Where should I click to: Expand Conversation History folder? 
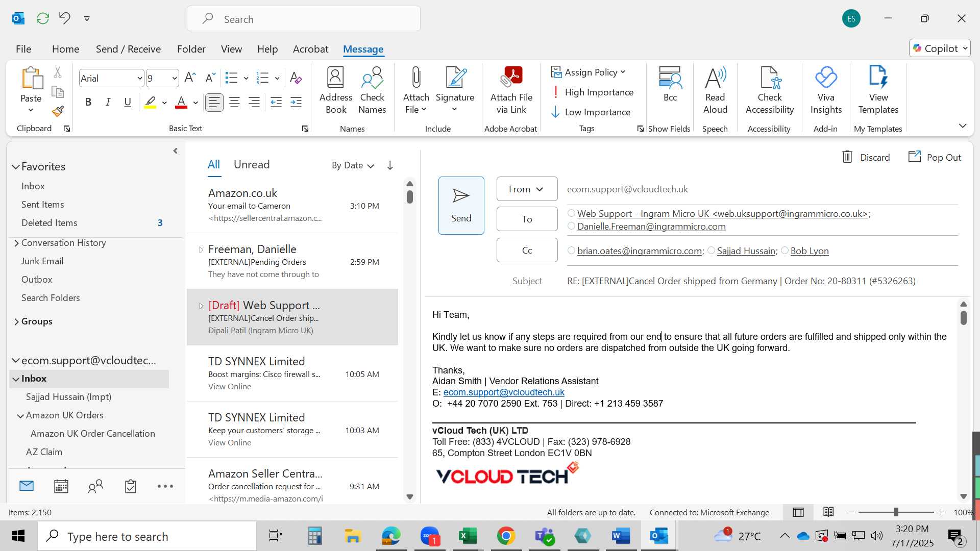pyautogui.click(x=16, y=243)
